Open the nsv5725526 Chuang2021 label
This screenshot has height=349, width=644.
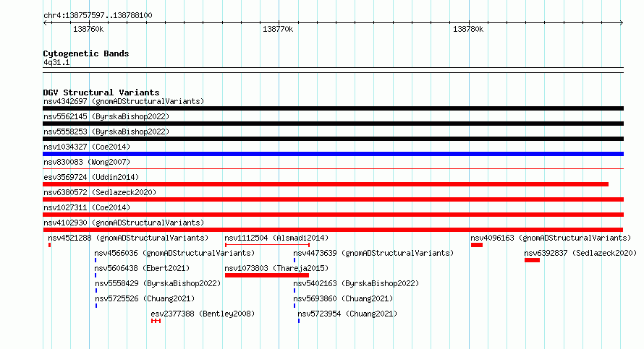tap(145, 298)
